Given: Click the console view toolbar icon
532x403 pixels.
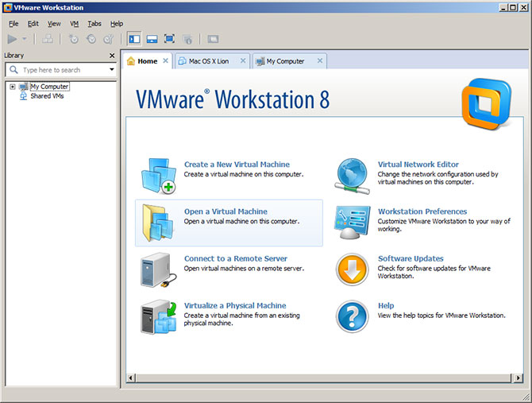Looking at the screenshot, I should (x=213, y=39).
